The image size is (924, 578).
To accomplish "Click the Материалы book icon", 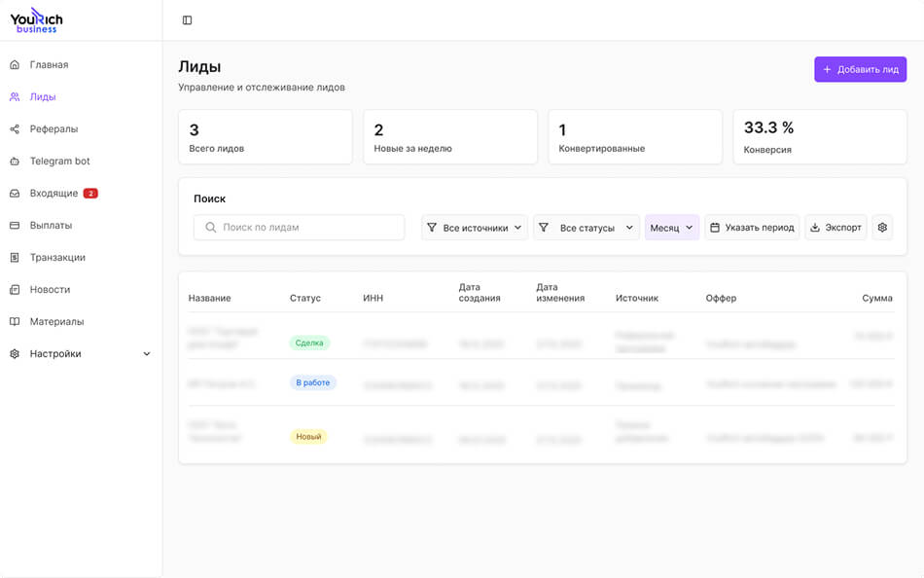I will pos(15,322).
